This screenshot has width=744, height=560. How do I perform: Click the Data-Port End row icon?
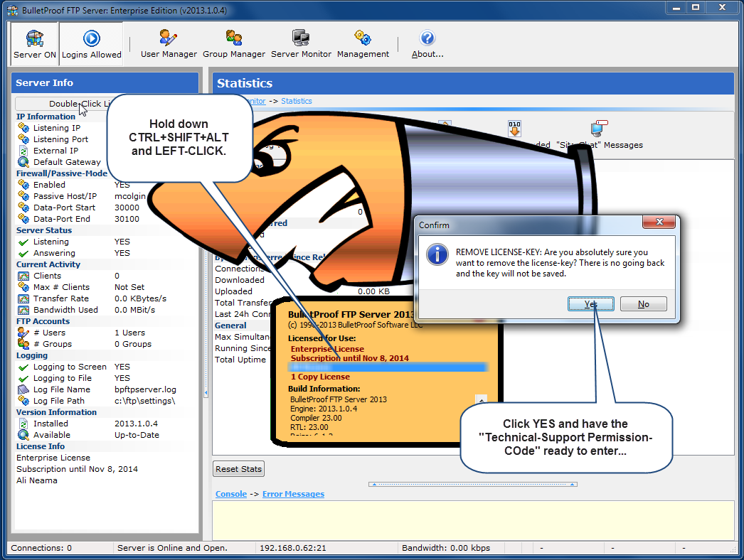(23, 219)
